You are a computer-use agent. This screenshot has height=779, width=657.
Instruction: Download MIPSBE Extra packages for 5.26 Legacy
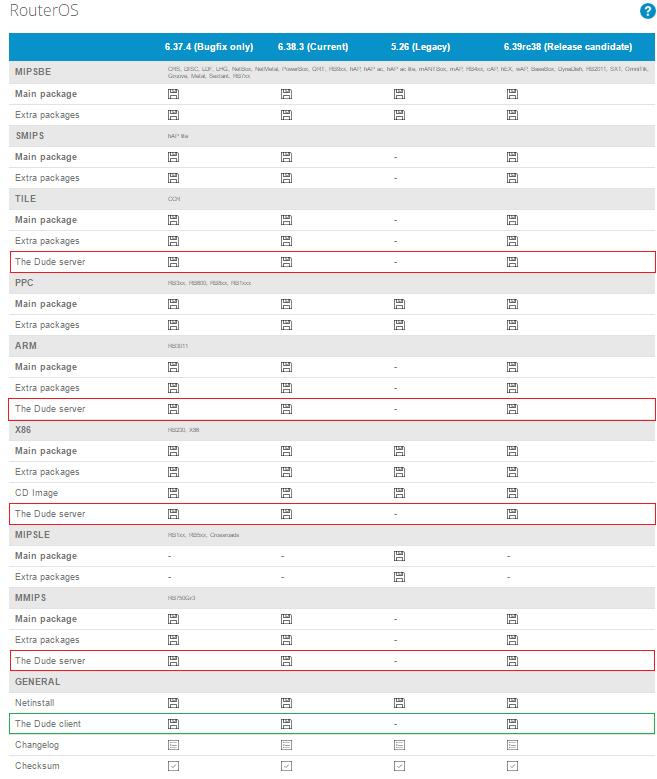pos(399,115)
